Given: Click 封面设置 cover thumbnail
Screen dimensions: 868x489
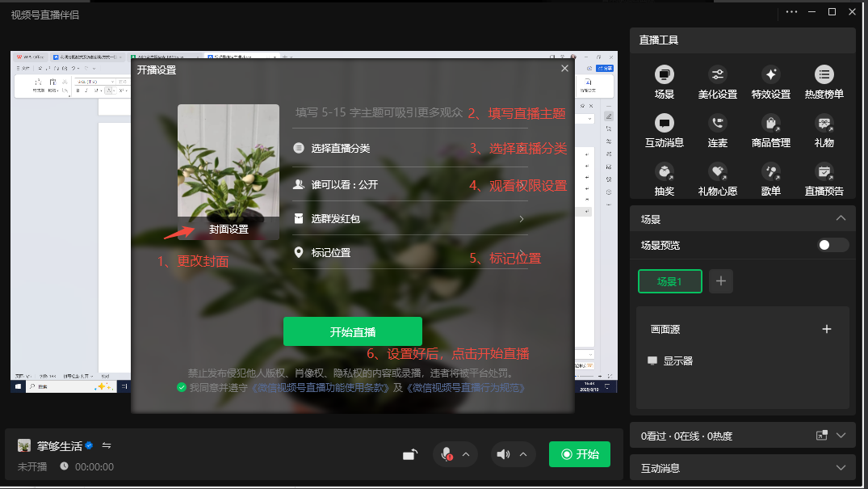Looking at the screenshot, I should pos(229,171).
